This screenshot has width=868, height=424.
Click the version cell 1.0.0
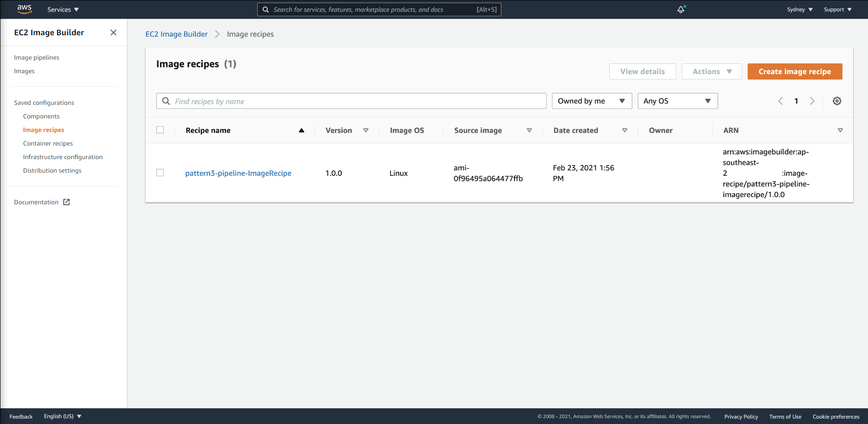[x=334, y=173]
